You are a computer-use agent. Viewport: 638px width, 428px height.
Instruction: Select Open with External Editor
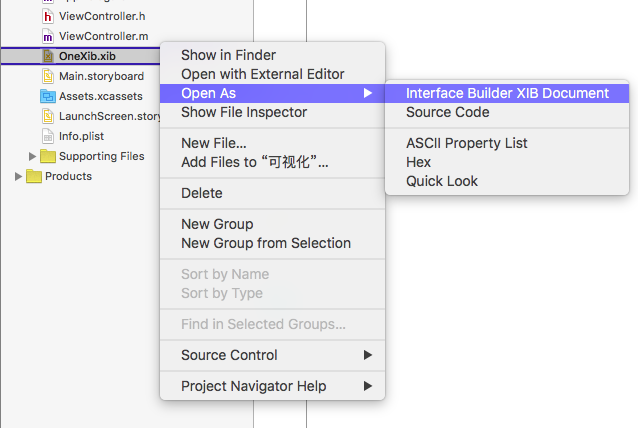pyautogui.click(x=272, y=74)
